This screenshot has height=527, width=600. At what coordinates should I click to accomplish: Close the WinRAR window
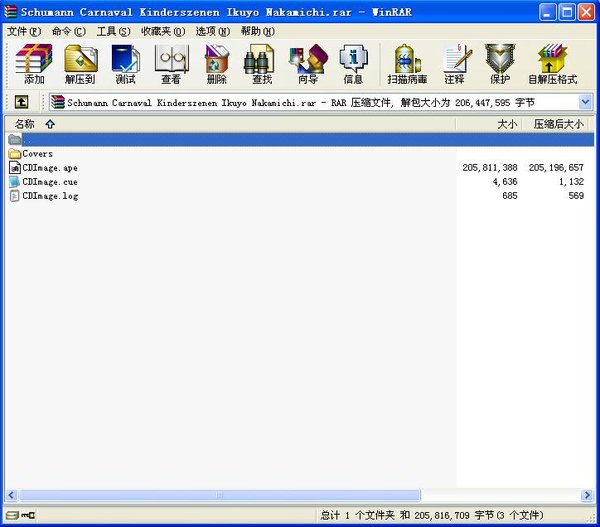(x=586, y=12)
